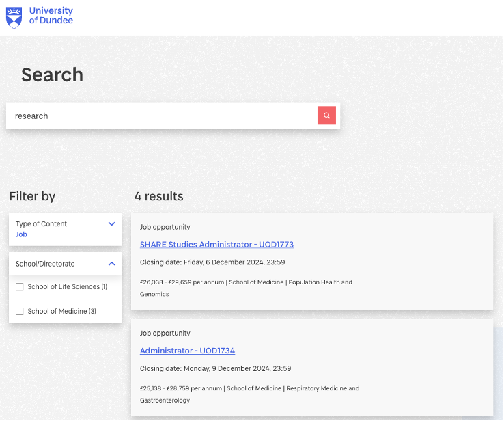Click the 'University of Dundee' wordmark text
The height and width of the screenshot is (421, 504).
point(51,16)
